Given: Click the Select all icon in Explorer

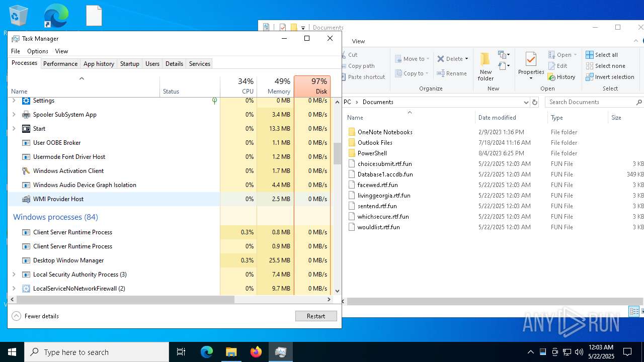Looking at the screenshot, I should [590, 55].
